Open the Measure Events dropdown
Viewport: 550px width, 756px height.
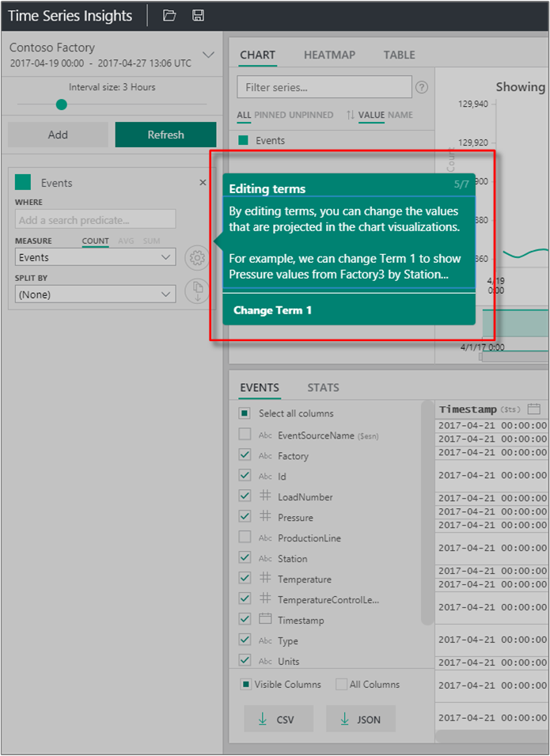(x=96, y=257)
